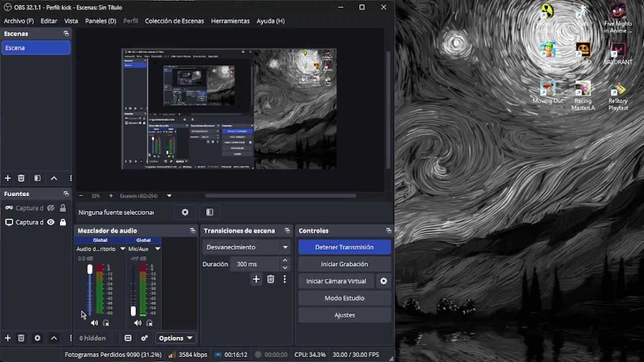Open ReStory Playtest desktop shortcut

tap(618, 97)
